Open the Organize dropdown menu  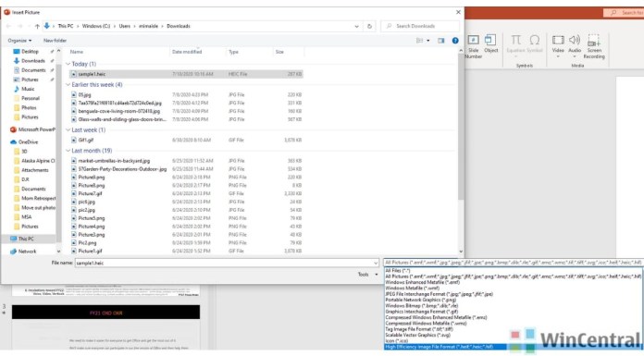click(19, 41)
